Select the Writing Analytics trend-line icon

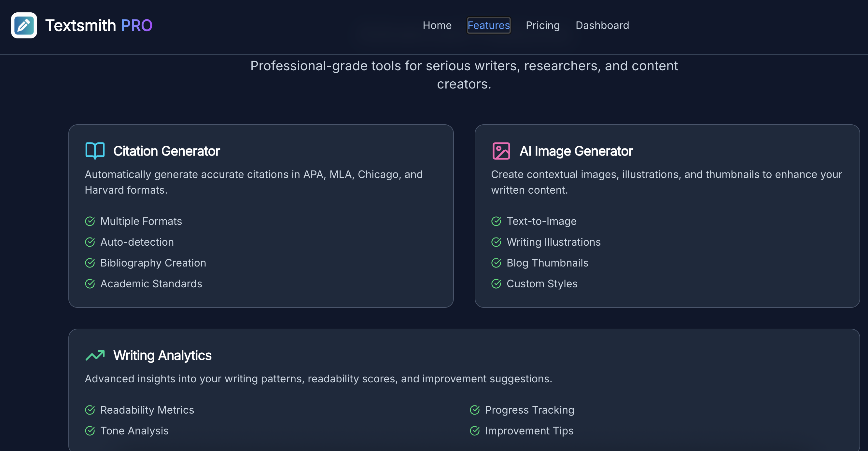(x=95, y=355)
